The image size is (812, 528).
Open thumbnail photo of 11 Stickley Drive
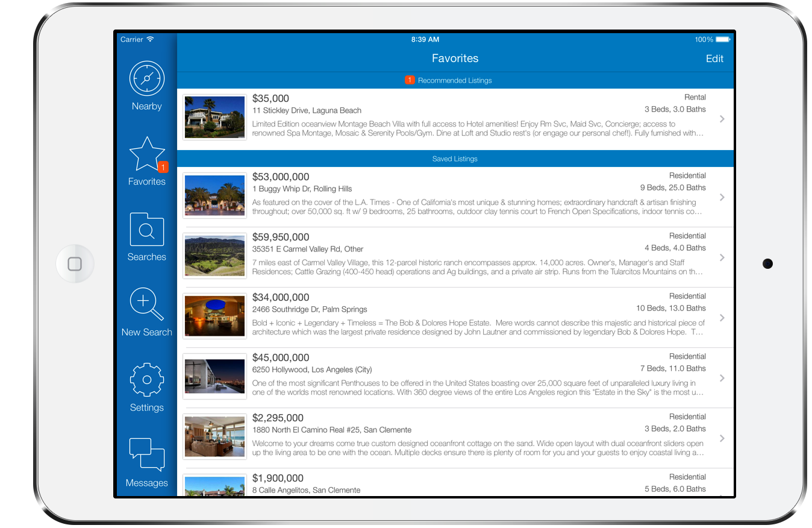[214, 118]
